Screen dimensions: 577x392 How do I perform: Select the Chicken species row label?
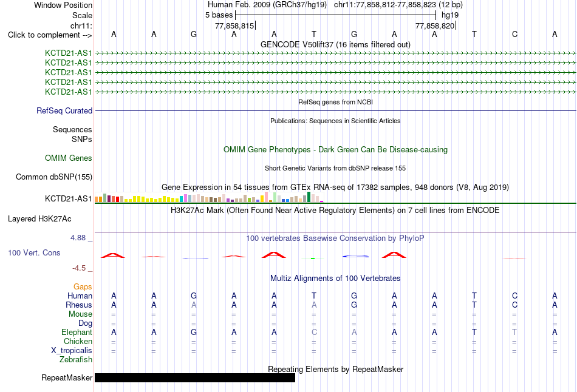(78, 341)
